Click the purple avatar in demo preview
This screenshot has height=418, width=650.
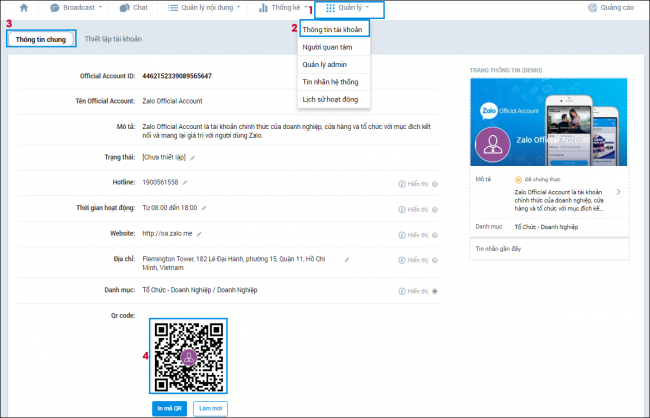(x=492, y=144)
